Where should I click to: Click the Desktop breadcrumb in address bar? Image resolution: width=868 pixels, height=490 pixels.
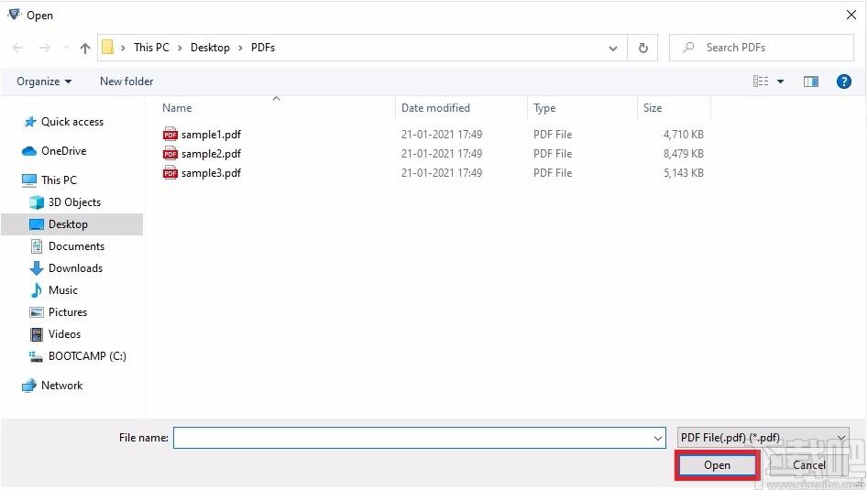(x=210, y=48)
